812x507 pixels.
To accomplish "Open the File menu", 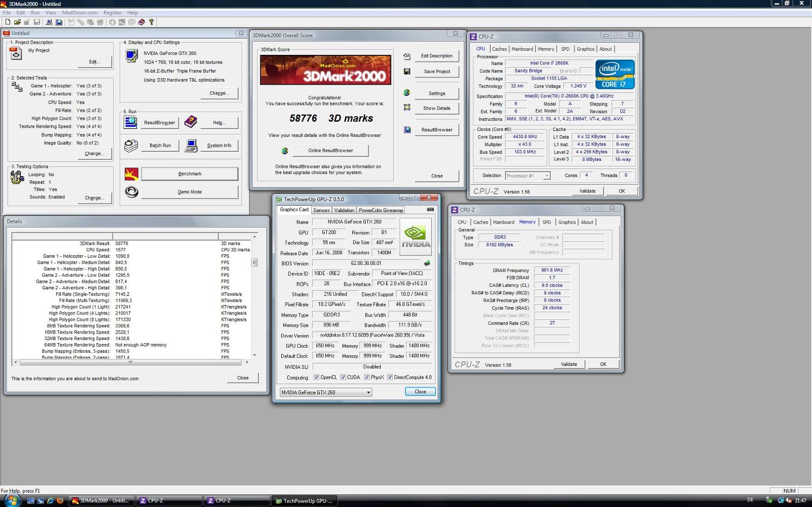I will [x=7, y=13].
